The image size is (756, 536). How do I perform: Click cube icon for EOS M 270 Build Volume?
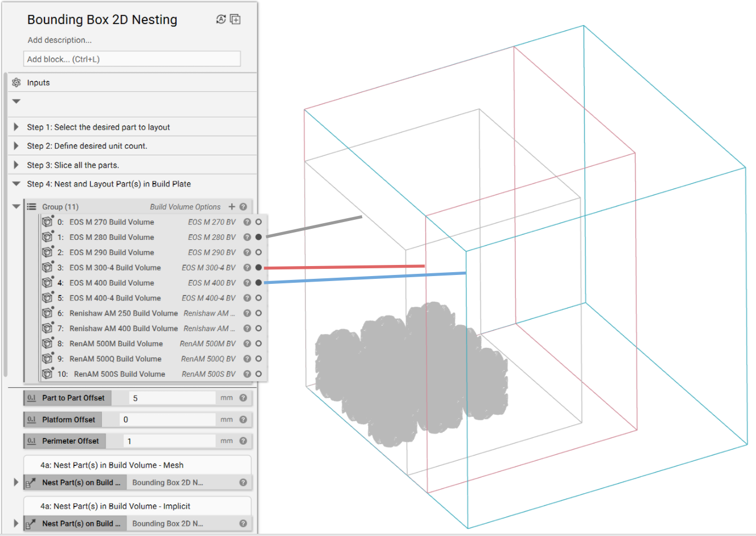click(47, 222)
